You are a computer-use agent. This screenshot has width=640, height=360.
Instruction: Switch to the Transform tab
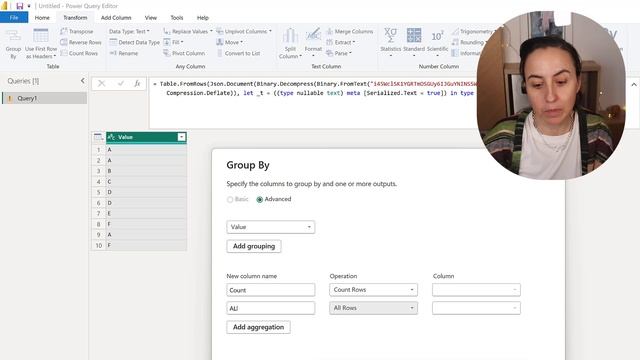[x=75, y=18]
